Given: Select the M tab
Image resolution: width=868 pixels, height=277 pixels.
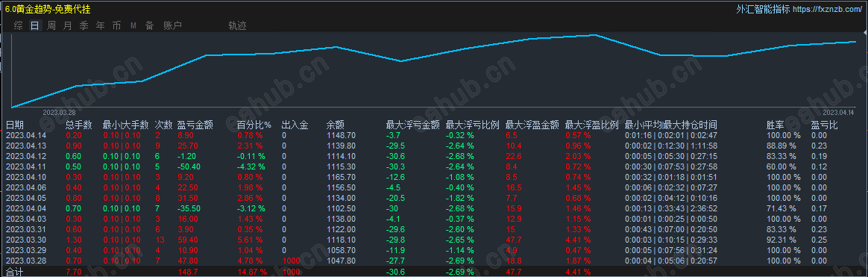Looking at the screenshot, I should pos(133,25).
